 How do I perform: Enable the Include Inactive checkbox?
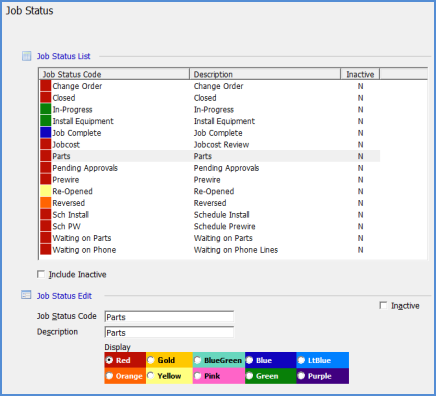point(41,274)
